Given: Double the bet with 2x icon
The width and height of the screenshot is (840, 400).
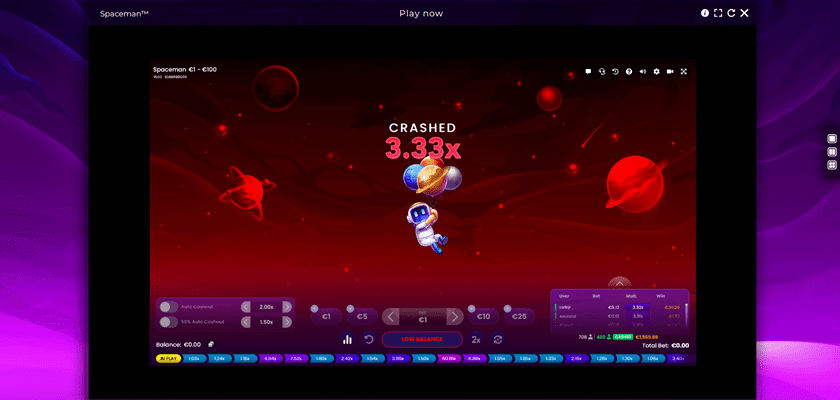Looking at the screenshot, I should click(x=476, y=339).
